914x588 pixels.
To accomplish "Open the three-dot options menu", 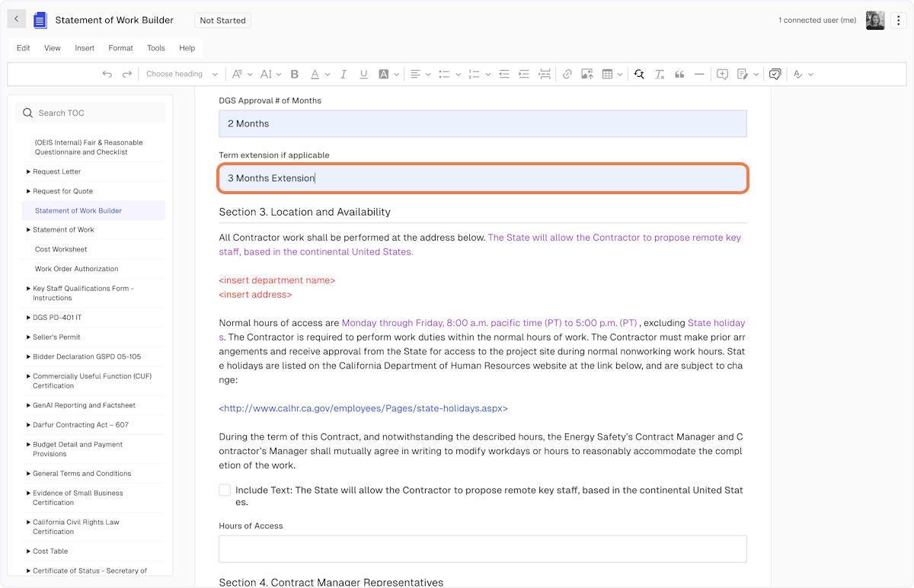I will (x=900, y=21).
